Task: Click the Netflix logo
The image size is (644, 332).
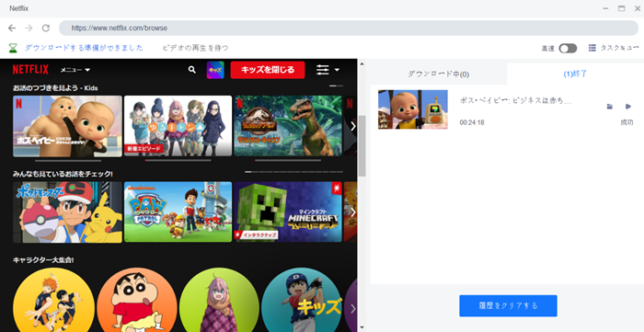Action: point(30,70)
